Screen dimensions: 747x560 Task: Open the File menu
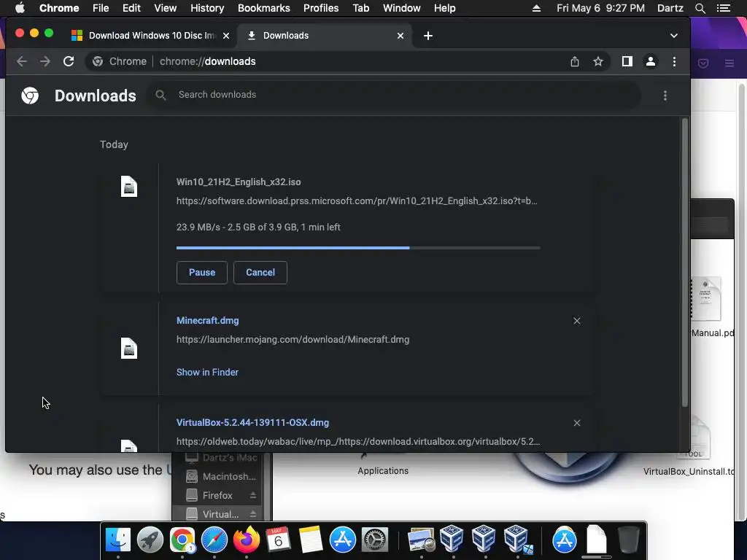click(101, 8)
